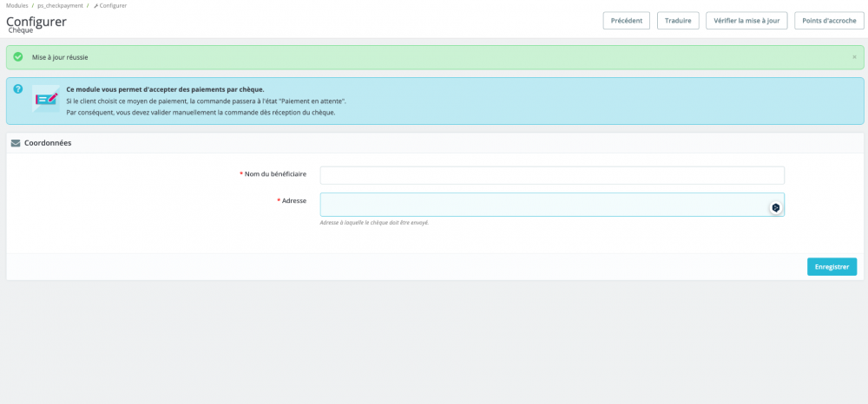
Task: Click the Adresse field label
Action: [294, 200]
